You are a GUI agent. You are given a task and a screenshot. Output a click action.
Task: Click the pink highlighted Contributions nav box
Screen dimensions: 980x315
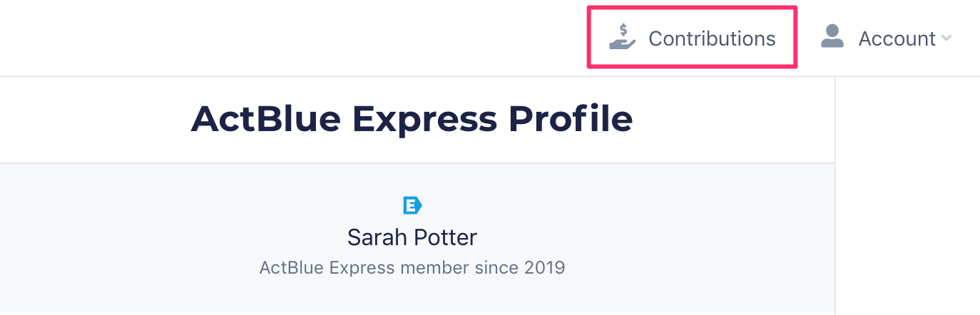tap(692, 37)
